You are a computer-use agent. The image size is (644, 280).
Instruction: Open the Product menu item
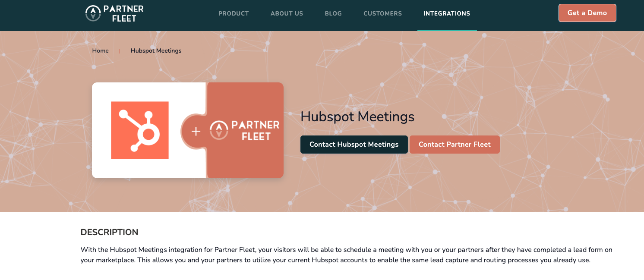(x=234, y=13)
